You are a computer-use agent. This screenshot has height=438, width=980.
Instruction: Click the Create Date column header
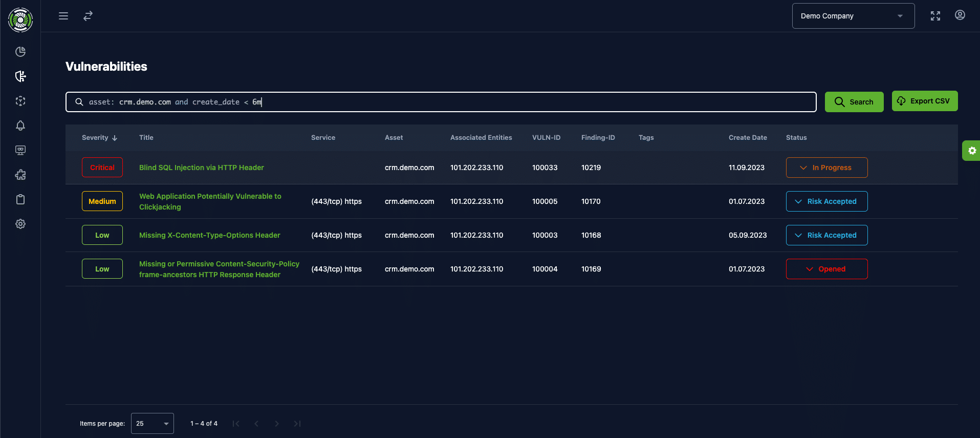pyautogui.click(x=748, y=138)
